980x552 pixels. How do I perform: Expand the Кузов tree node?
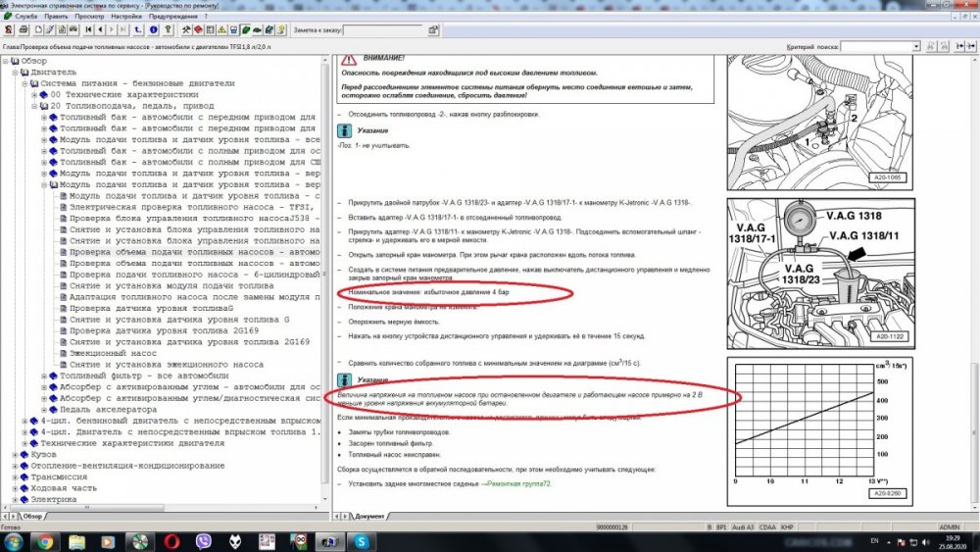tap(15, 455)
